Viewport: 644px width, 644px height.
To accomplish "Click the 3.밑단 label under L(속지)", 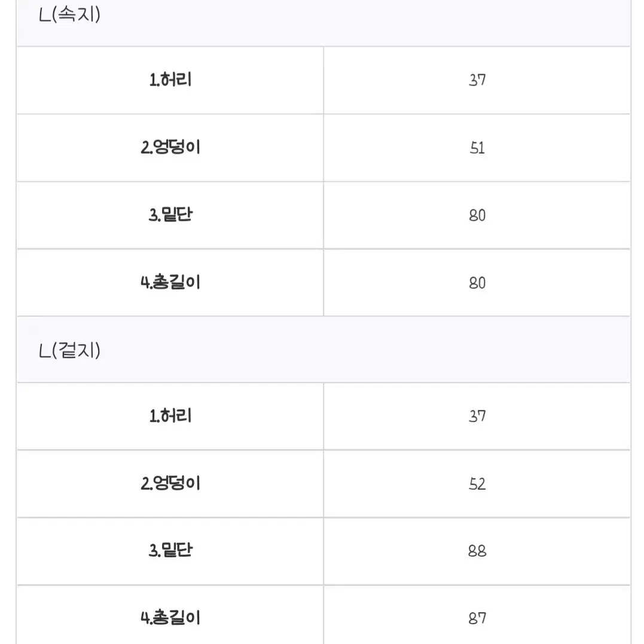I will click(170, 215).
